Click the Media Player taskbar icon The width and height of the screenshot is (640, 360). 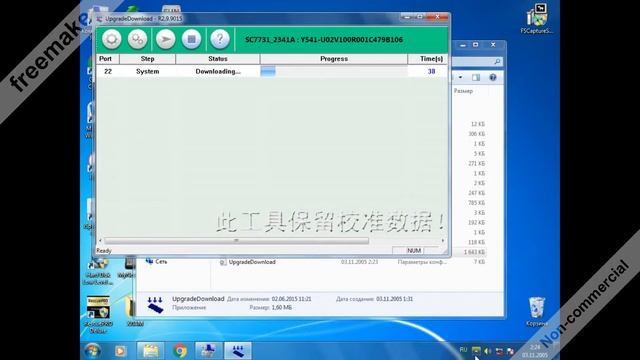[x=120, y=351]
